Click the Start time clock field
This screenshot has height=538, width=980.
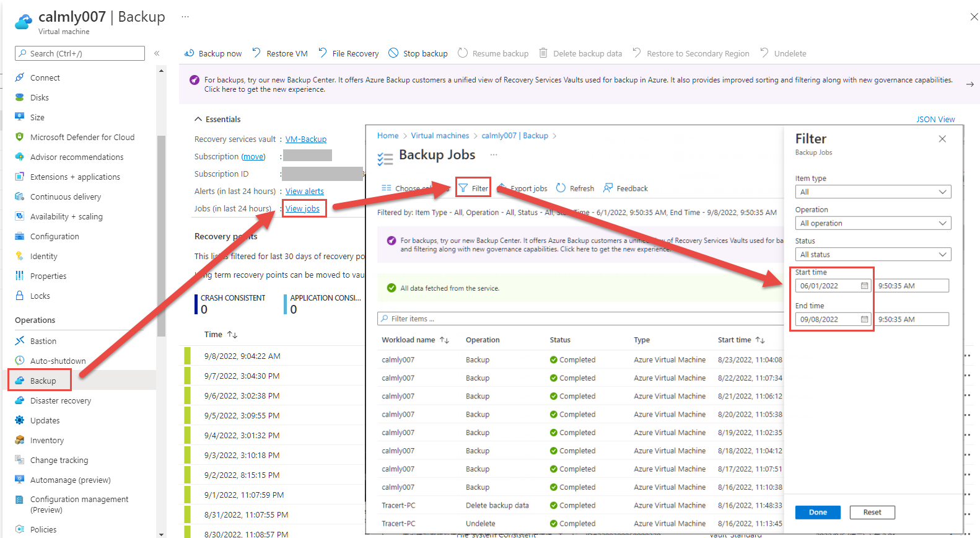[x=911, y=286]
